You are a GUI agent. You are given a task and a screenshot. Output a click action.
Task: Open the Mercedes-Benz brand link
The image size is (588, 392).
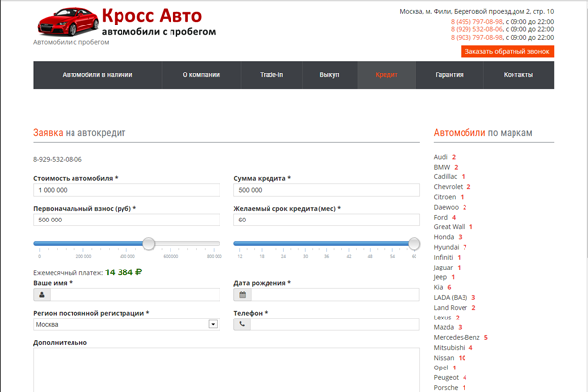tap(457, 337)
